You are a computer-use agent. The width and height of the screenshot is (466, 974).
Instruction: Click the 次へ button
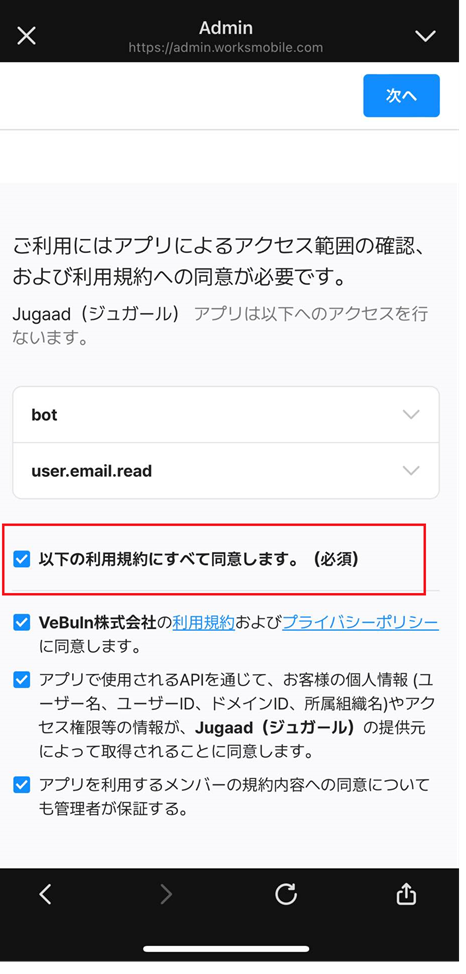[401, 96]
